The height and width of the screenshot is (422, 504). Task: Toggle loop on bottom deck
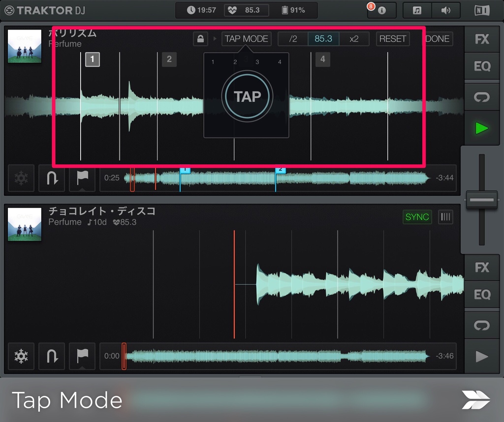pos(482,325)
